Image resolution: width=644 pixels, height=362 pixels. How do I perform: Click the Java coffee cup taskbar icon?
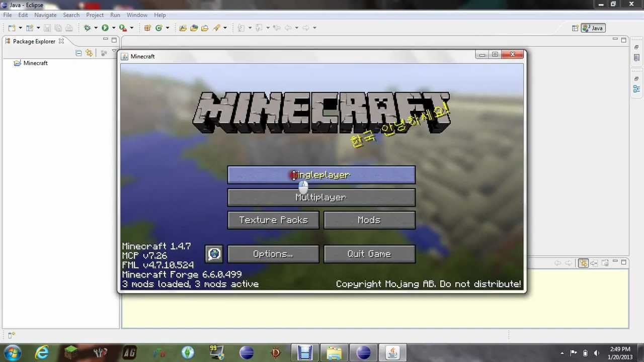392,352
